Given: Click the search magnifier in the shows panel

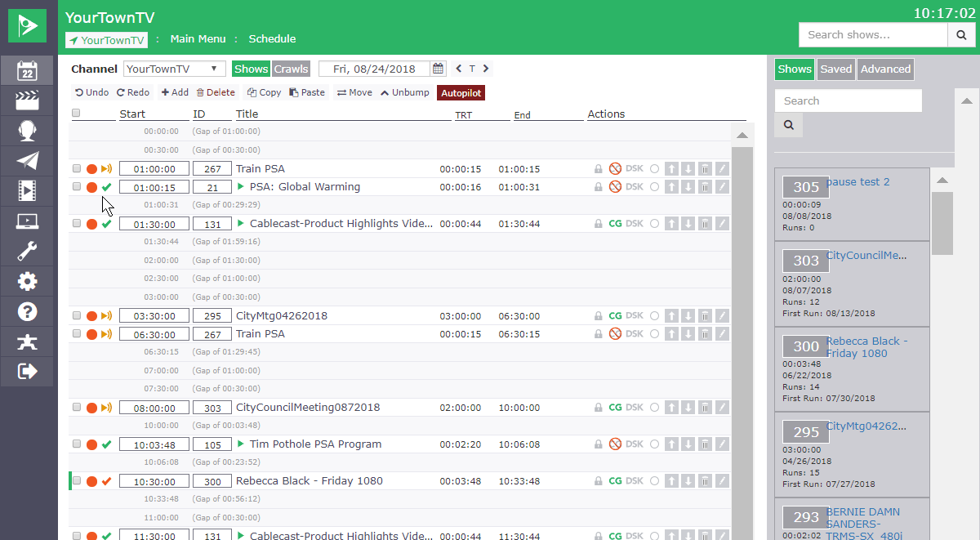Looking at the screenshot, I should (789, 125).
